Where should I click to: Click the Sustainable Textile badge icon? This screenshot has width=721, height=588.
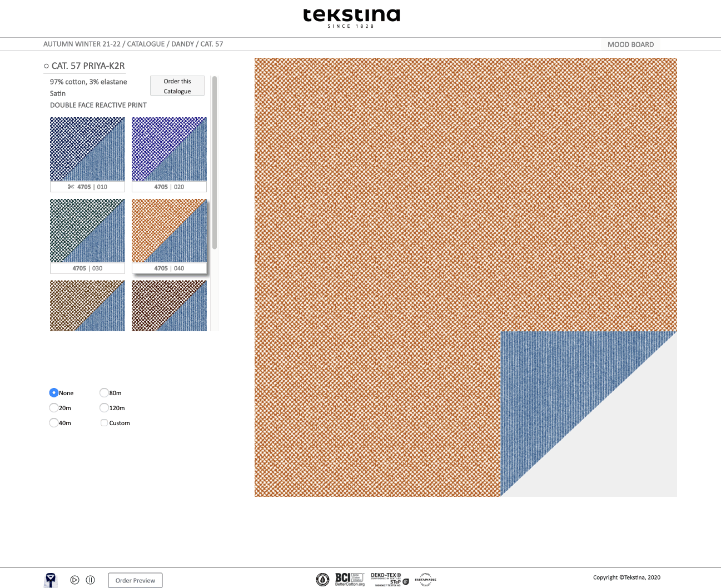(x=426, y=579)
